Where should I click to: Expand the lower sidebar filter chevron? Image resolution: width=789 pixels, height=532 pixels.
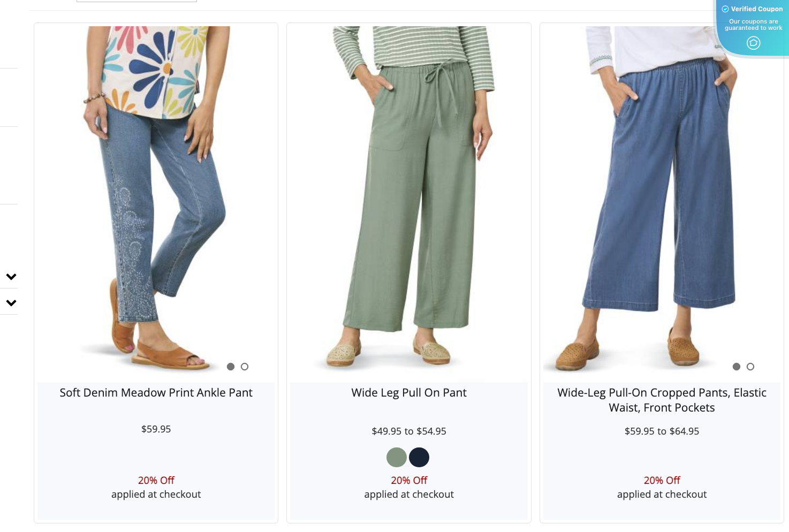click(x=10, y=302)
